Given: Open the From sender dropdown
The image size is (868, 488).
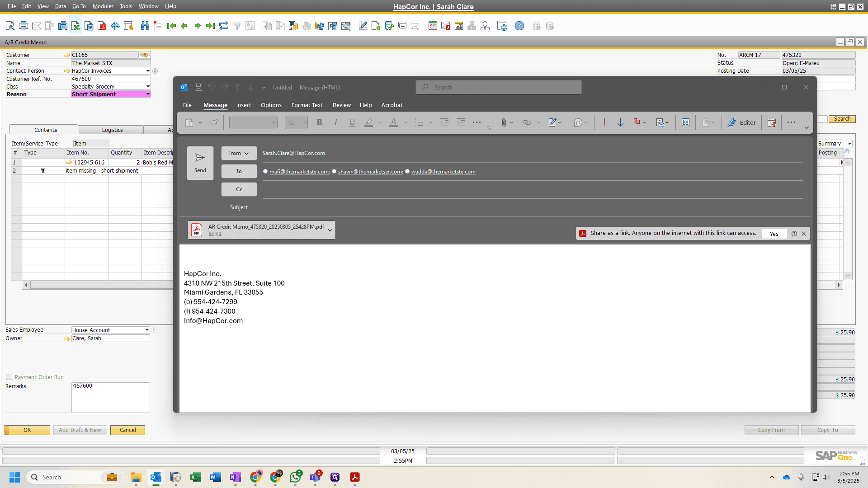Looking at the screenshot, I should pyautogui.click(x=239, y=153).
